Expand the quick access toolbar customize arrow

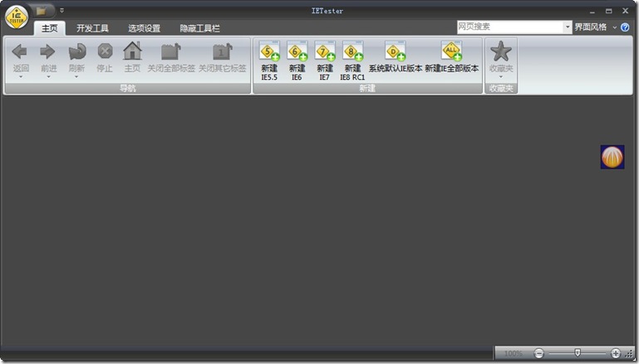coord(62,11)
